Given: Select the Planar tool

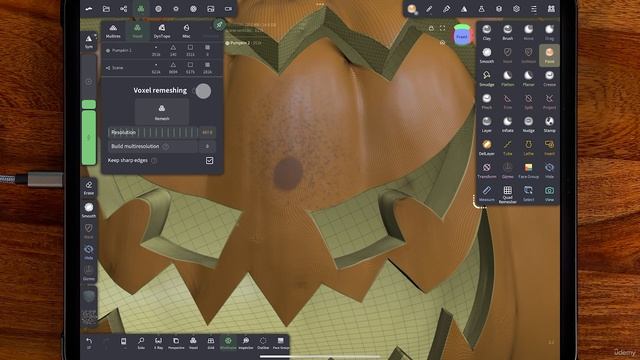Looking at the screenshot, I should 529,78.
